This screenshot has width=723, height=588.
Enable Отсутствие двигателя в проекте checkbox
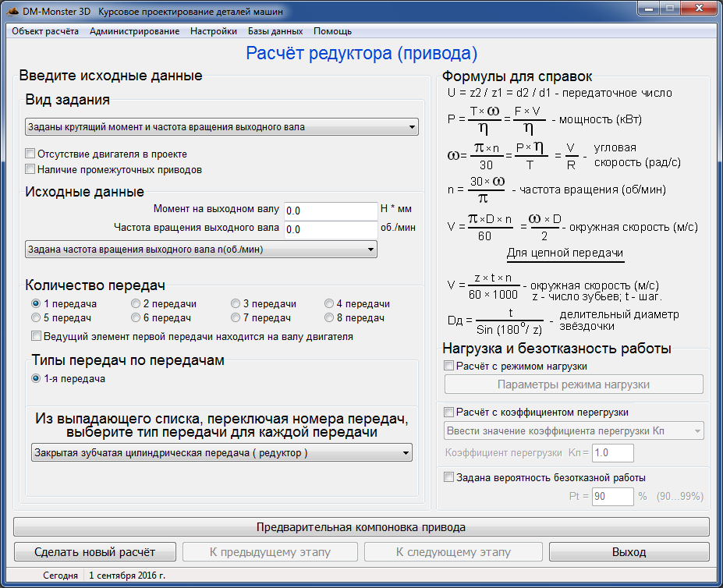(30, 154)
